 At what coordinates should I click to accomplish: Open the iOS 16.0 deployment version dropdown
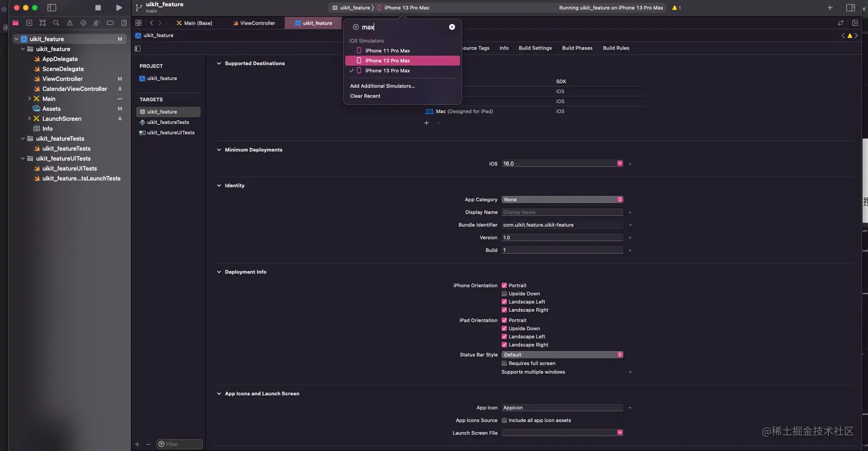click(x=620, y=164)
